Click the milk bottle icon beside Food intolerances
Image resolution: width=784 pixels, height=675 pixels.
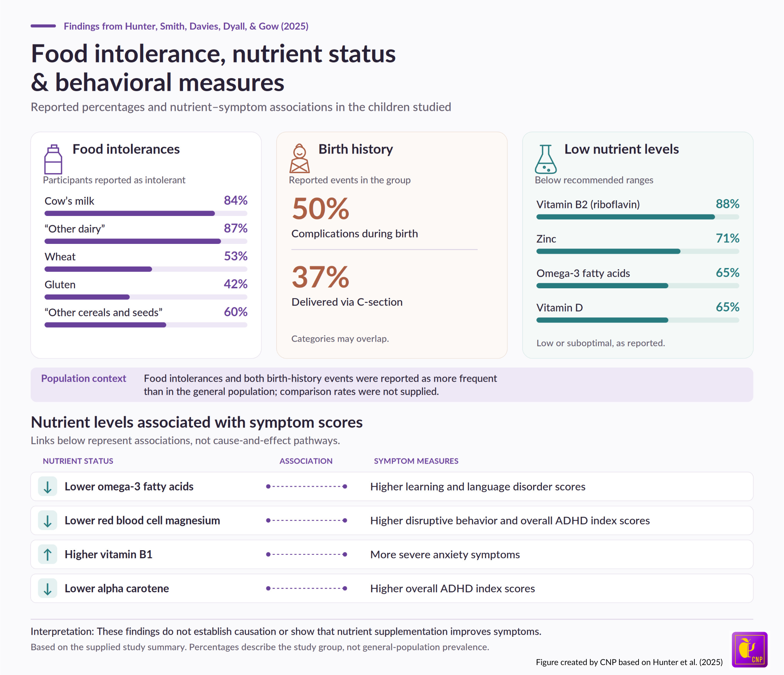pos(53,159)
